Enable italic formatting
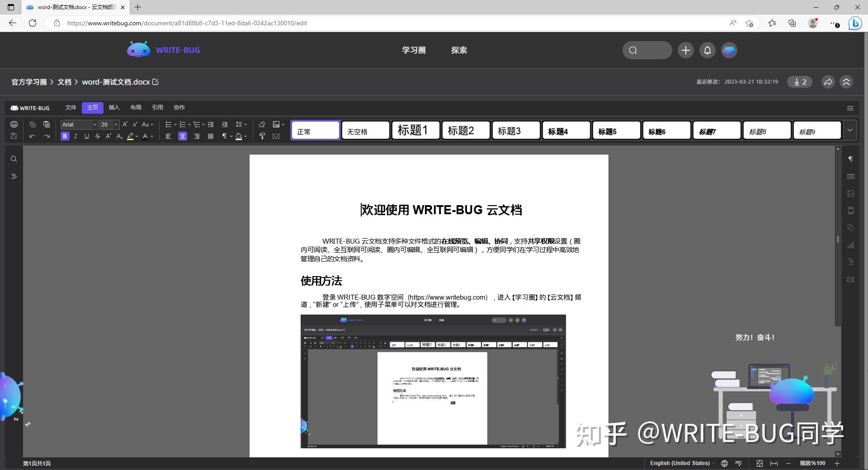This screenshot has height=470, width=868. coord(75,136)
